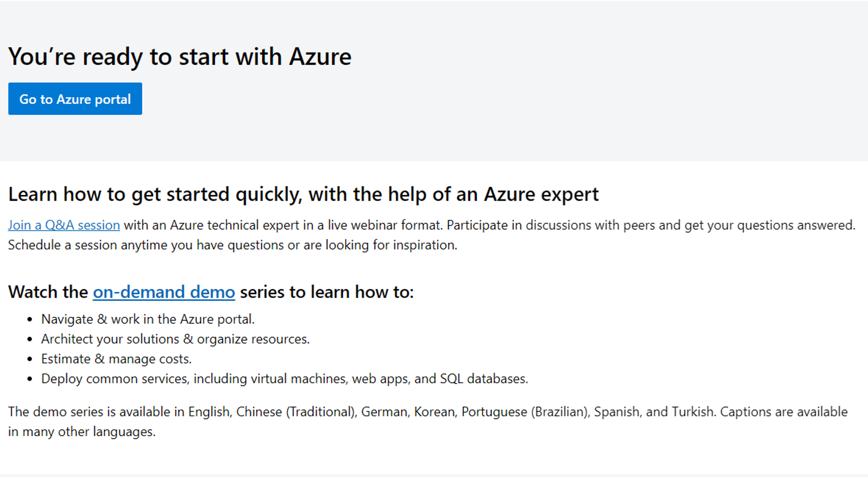Click the bullet dot before "Navigate & work"
This screenshot has width=868, height=477.
click(30, 320)
